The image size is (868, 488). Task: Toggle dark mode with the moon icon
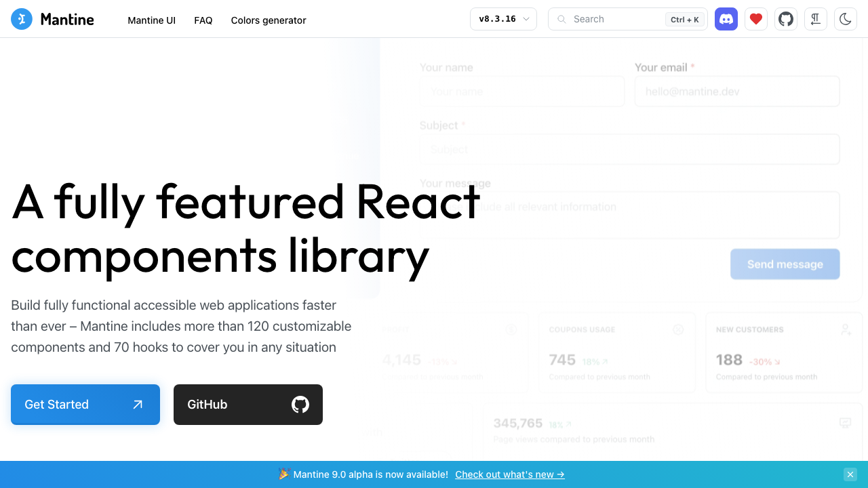(x=845, y=19)
